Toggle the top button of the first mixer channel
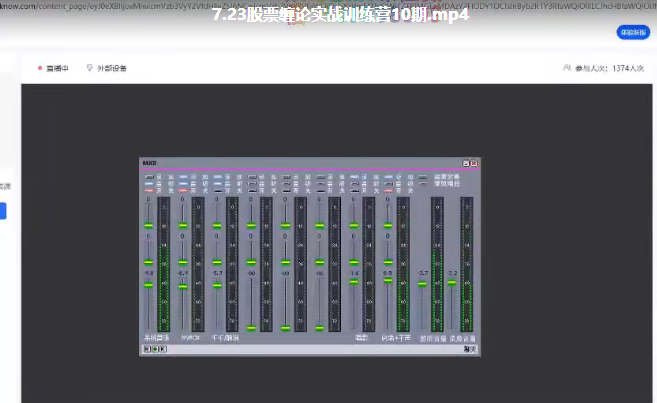657x403 pixels. click(x=149, y=177)
